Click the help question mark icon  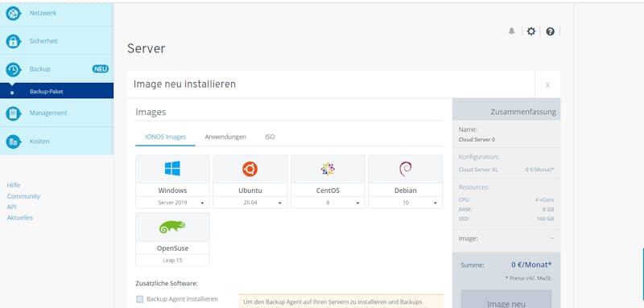point(551,31)
